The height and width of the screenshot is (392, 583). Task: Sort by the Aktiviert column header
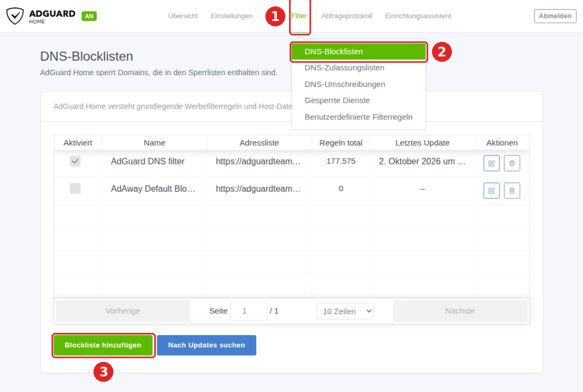(x=77, y=143)
